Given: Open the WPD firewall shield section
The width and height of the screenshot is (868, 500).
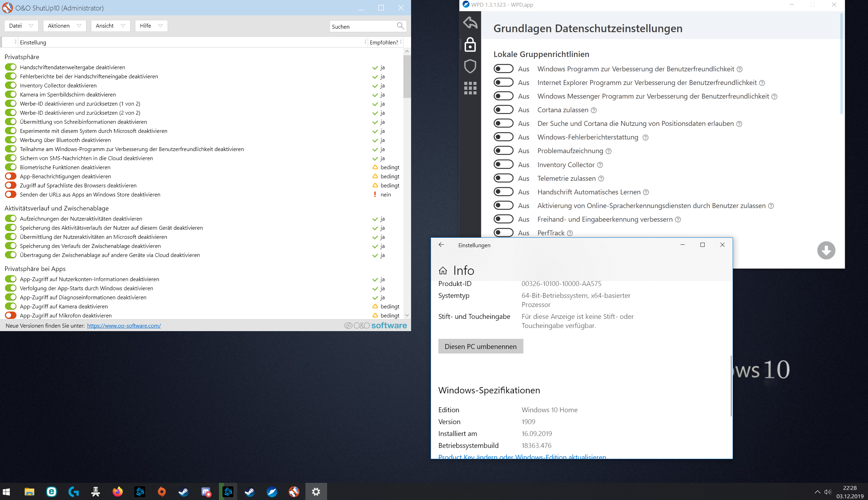Looking at the screenshot, I should pos(470,66).
